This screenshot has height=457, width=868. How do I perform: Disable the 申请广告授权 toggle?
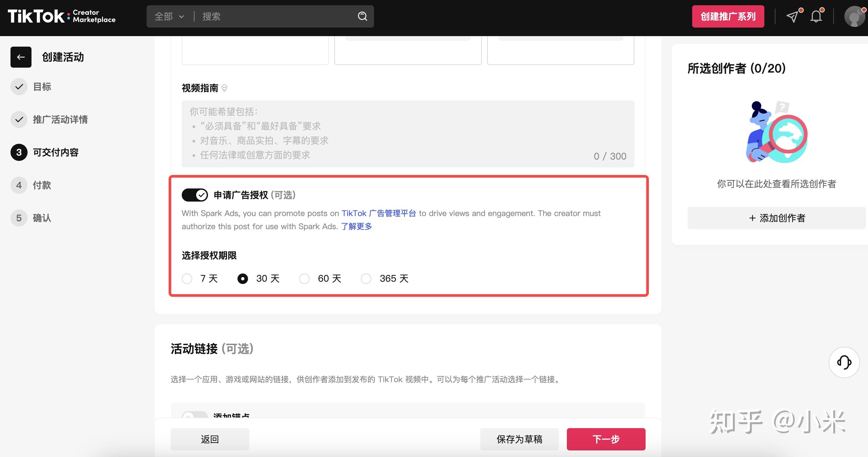[x=194, y=195]
